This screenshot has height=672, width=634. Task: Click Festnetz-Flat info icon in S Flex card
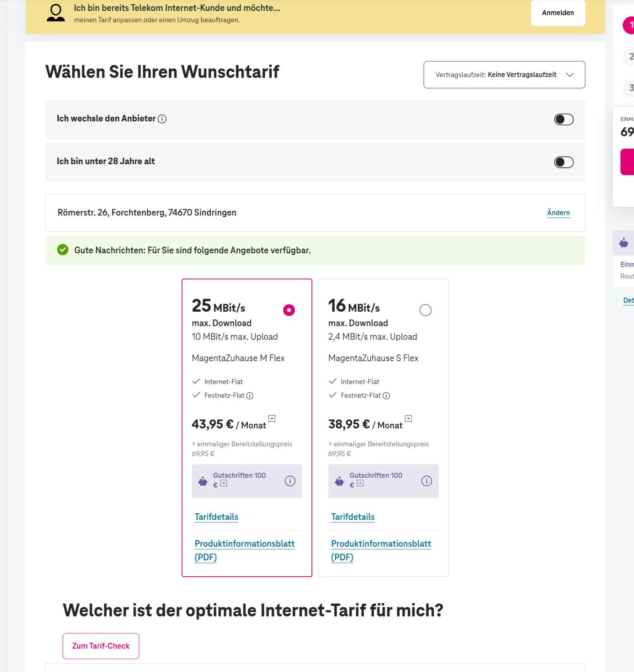[386, 396]
